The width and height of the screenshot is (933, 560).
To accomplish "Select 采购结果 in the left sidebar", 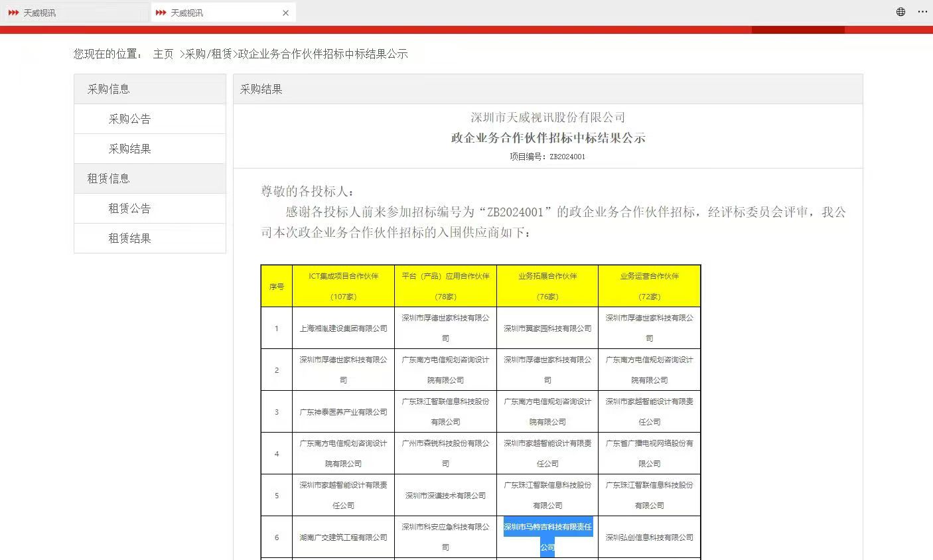I will click(x=129, y=149).
